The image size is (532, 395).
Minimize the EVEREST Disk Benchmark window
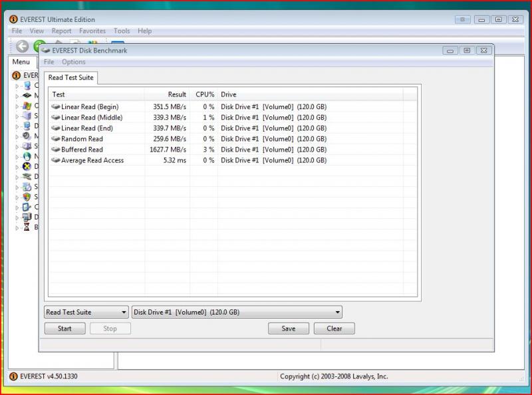click(x=450, y=51)
